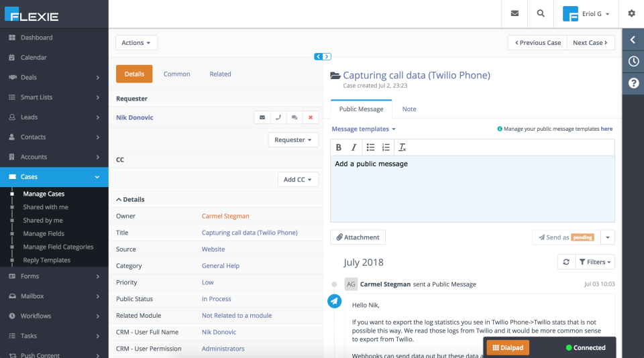Shift panel divider right with arrow
644x358 pixels.
(x=327, y=57)
